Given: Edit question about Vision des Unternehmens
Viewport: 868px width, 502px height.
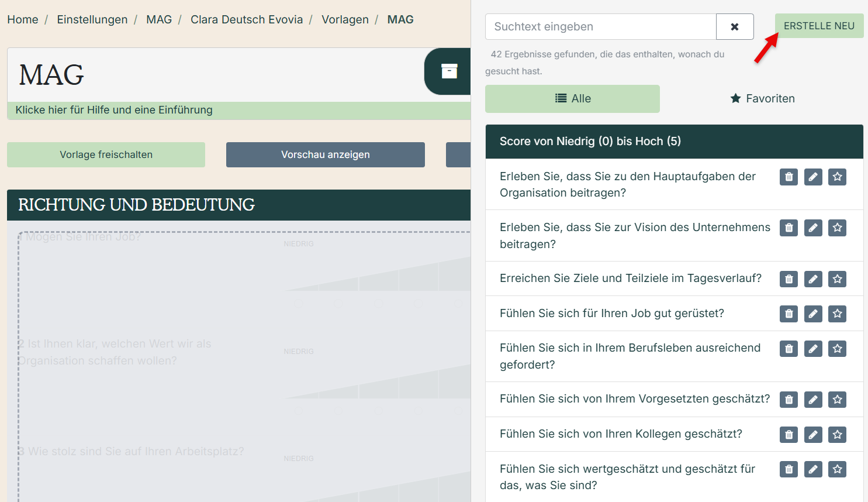Looking at the screenshot, I should coord(813,228).
